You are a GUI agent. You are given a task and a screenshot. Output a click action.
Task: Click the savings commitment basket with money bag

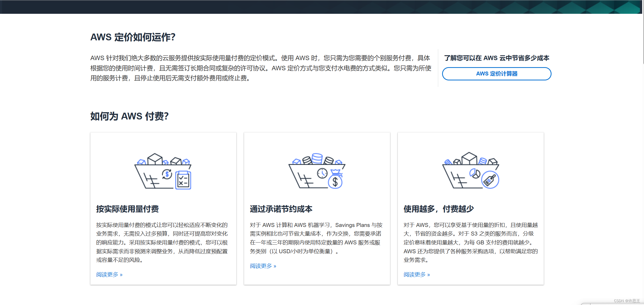(x=317, y=171)
